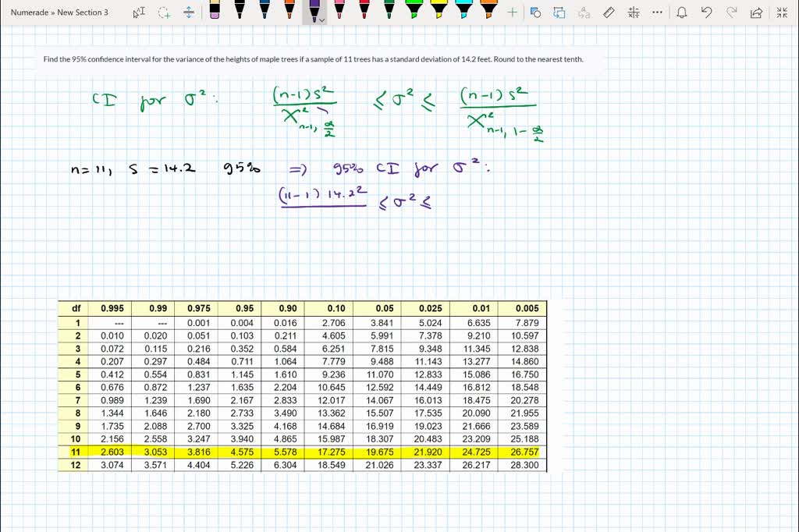
Task: Undo the last ink stroke
Action: click(706, 12)
